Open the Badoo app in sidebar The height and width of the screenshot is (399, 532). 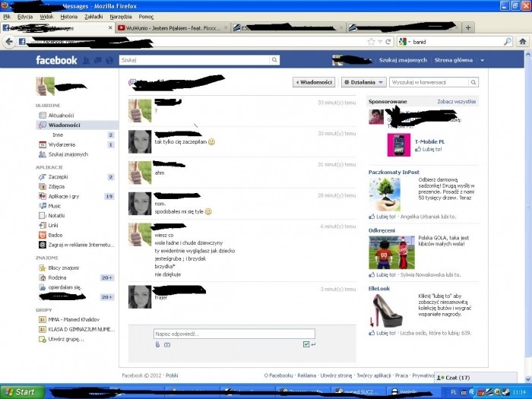pyautogui.click(x=42, y=235)
